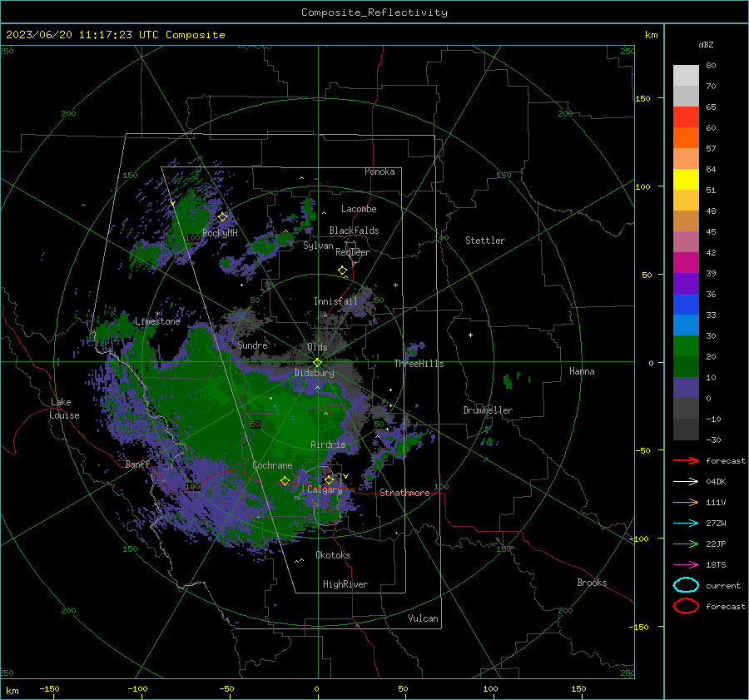Click the Innisfail town label

(x=335, y=301)
